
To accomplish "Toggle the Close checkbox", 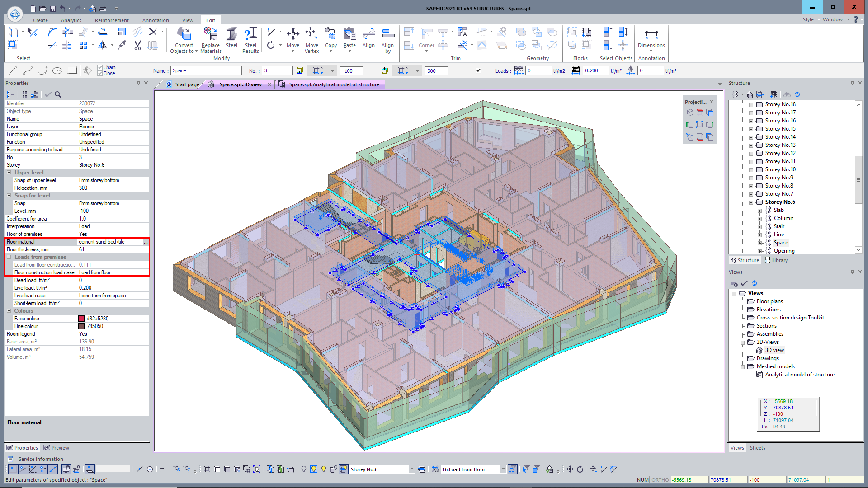I will 100,73.
